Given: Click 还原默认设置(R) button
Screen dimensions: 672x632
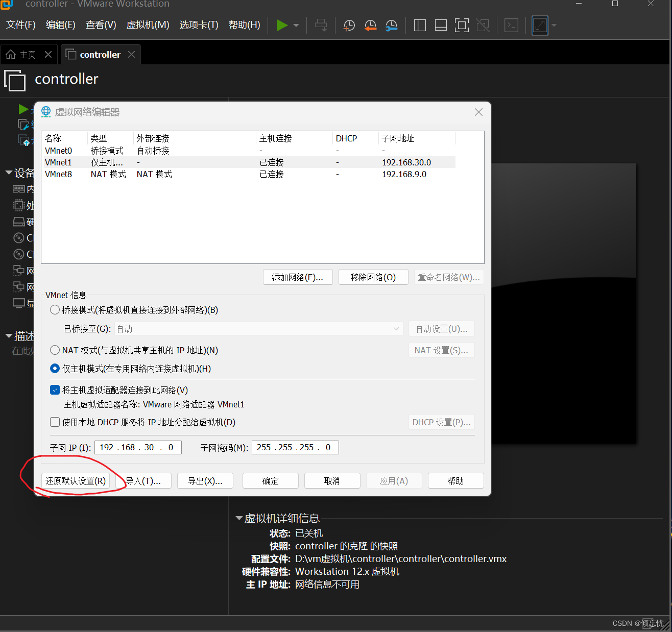Looking at the screenshot, I should pyautogui.click(x=76, y=481).
